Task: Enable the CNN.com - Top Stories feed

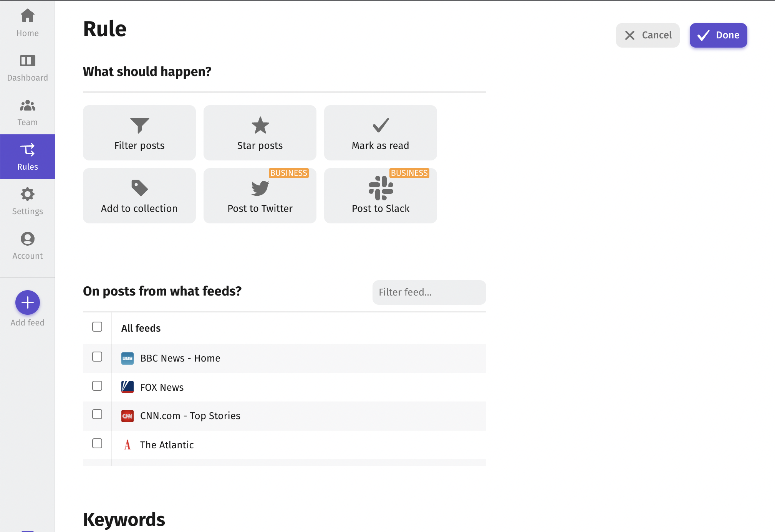Action: 97,415
